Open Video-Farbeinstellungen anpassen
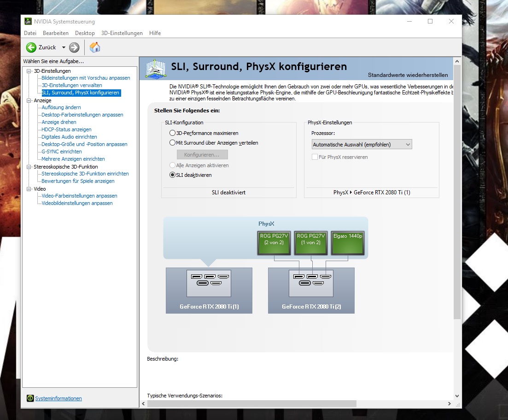Image resolution: width=508 pixels, height=420 pixels. click(x=79, y=196)
